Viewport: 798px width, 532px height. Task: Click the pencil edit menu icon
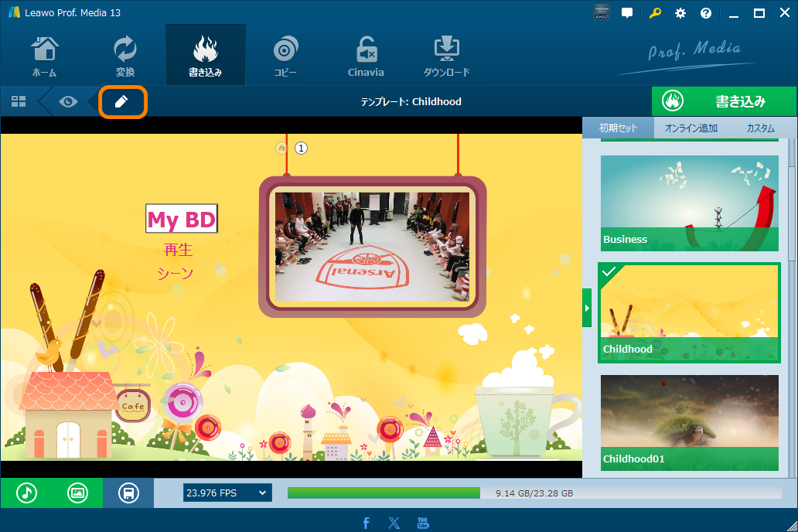point(121,102)
